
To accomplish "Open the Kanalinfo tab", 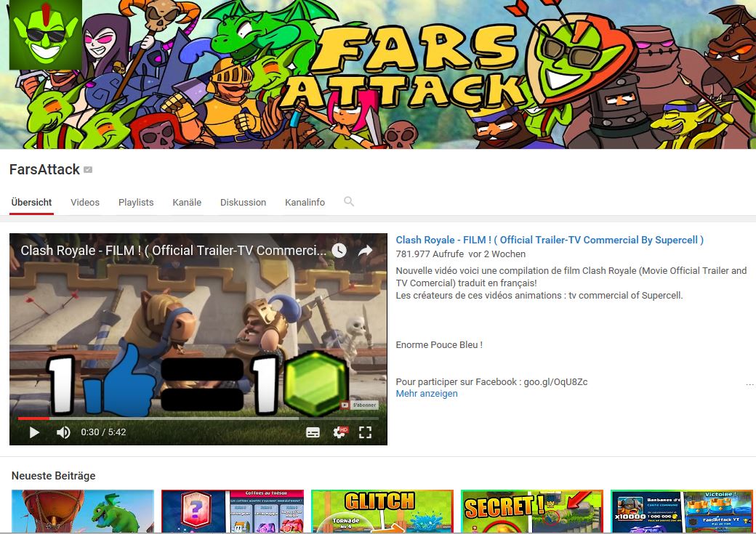I will [x=305, y=203].
